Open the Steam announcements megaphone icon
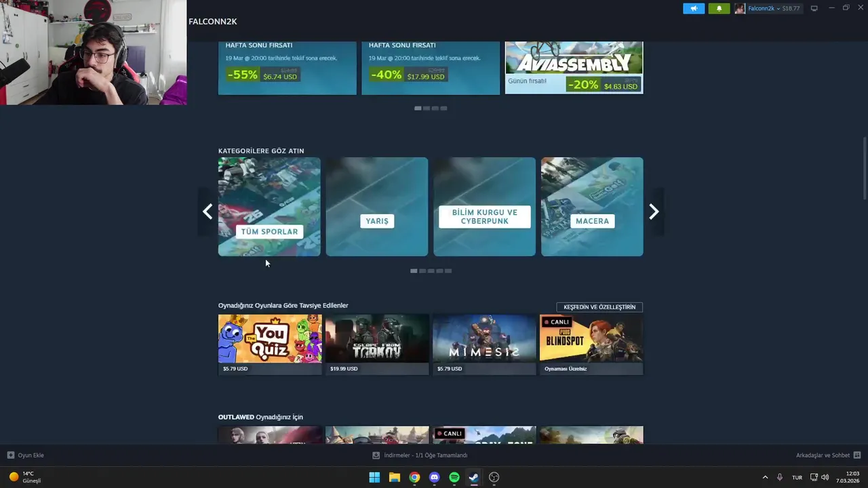 693,8
